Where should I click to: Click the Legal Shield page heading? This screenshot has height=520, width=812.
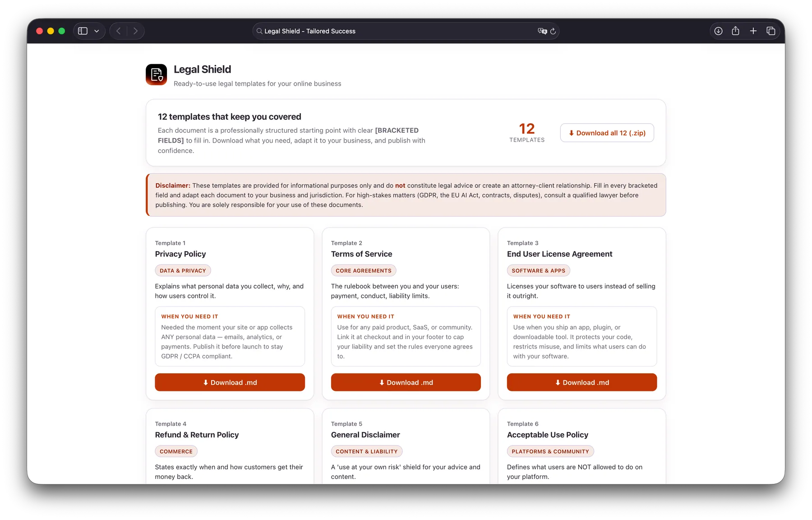pyautogui.click(x=203, y=70)
